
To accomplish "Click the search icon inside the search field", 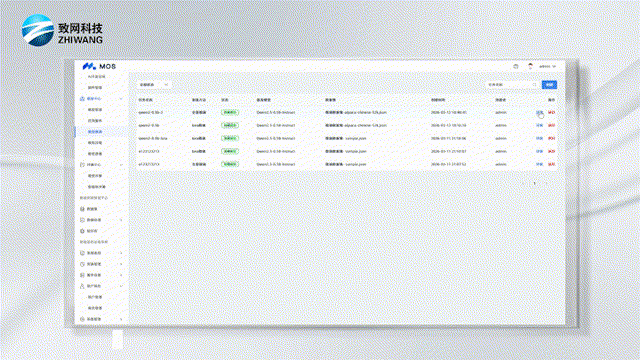I will pos(534,84).
